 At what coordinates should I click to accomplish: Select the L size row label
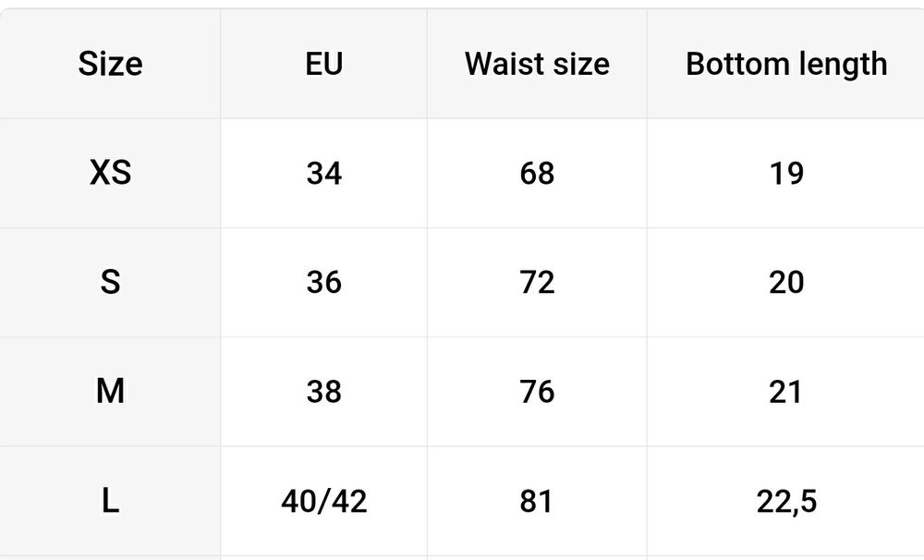click(x=110, y=502)
